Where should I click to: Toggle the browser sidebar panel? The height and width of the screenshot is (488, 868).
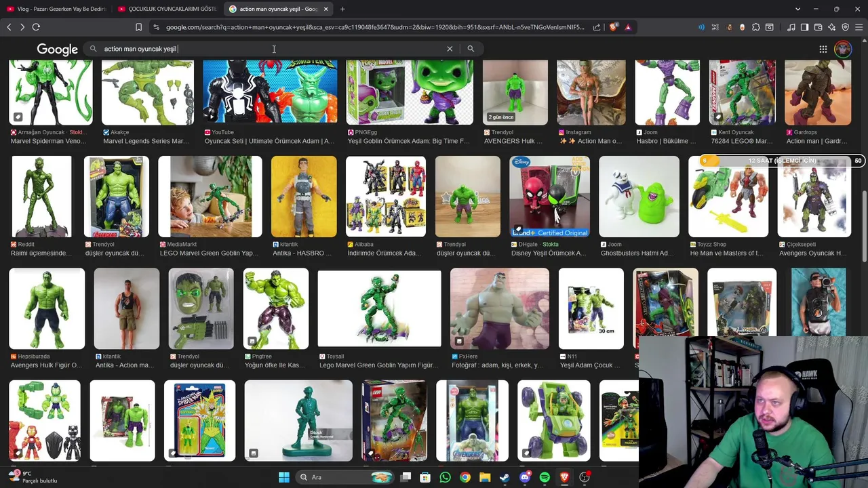click(x=804, y=27)
